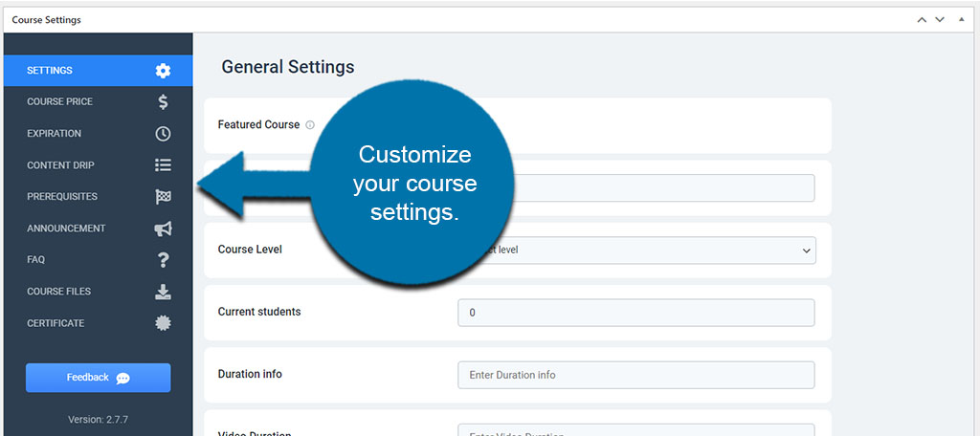Click the Current students label
Screen dimensions: 980x436
click(x=259, y=312)
